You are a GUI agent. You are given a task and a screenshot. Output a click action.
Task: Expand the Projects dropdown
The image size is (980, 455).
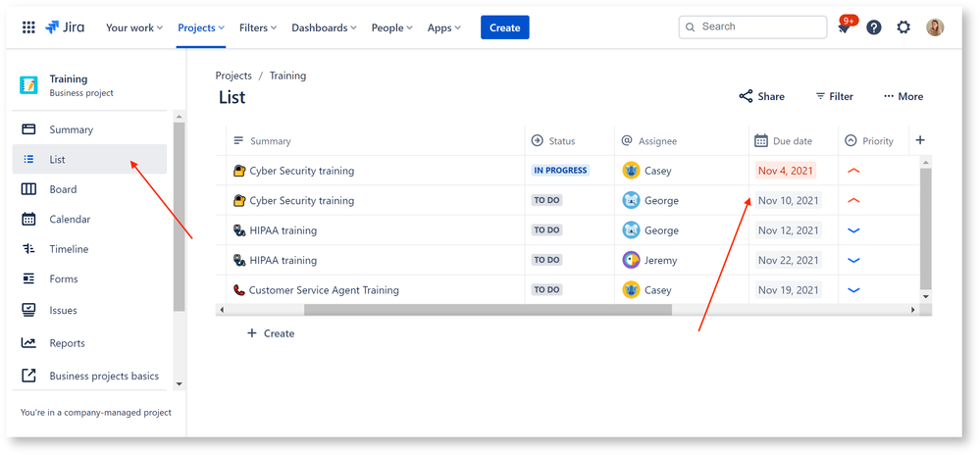(201, 27)
